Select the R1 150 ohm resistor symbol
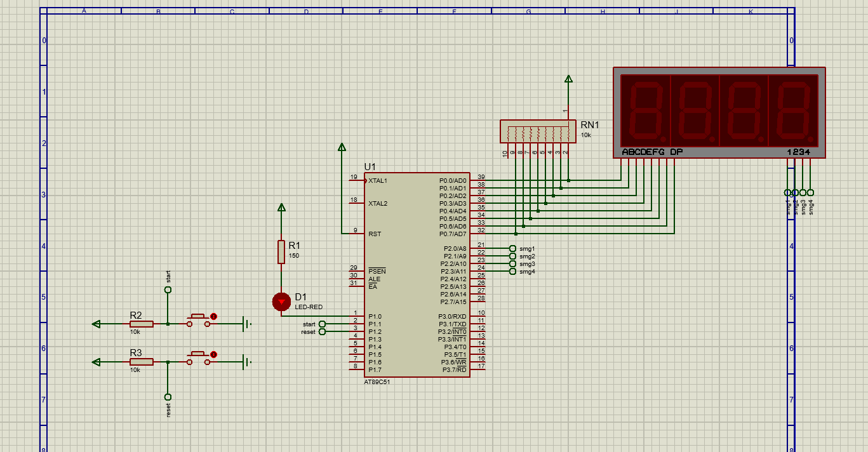Screen dimensions: 868x452 281,252
